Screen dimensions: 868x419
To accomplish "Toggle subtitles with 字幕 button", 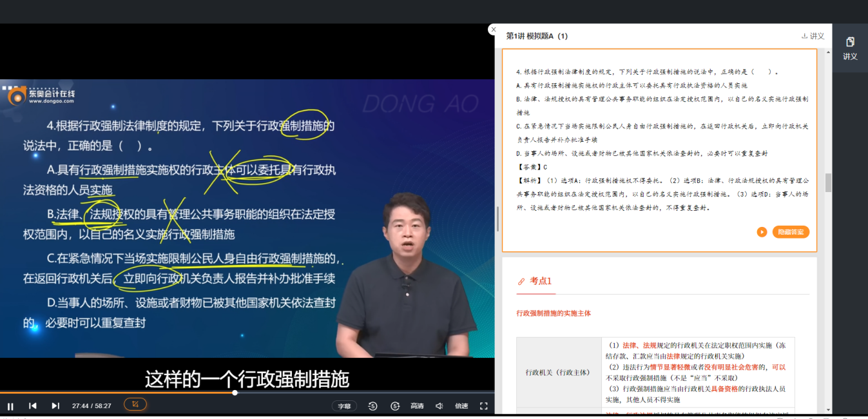I will point(345,406).
